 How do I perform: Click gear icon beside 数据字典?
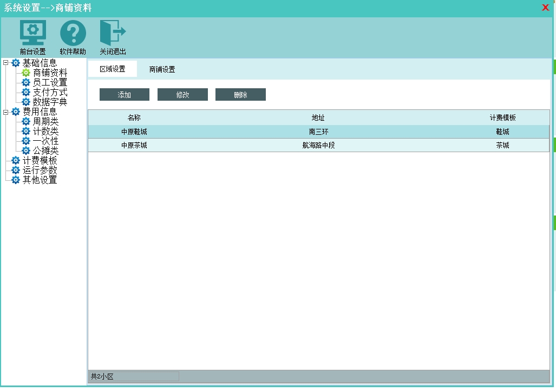[26, 102]
